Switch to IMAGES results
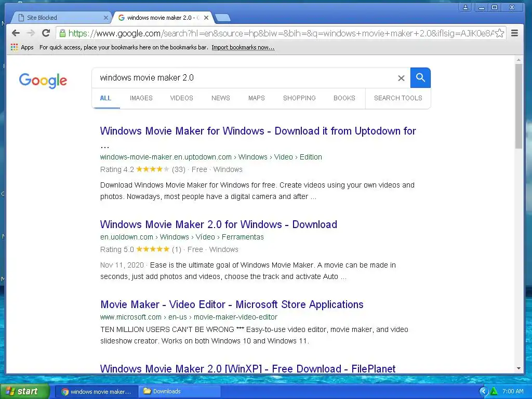The width and height of the screenshot is (532, 399). [x=141, y=98]
